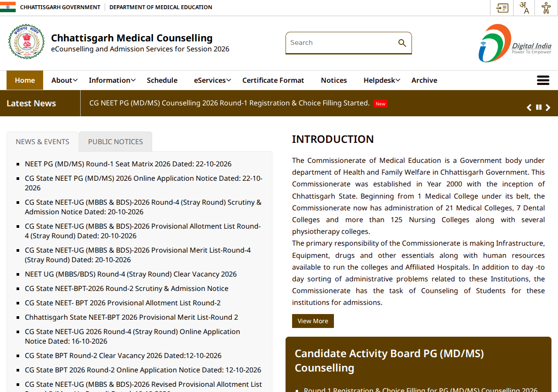Open the Schedule menu item
Viewport: 558px width, 392px height.
pyautogui.click(x=162, y=80)
